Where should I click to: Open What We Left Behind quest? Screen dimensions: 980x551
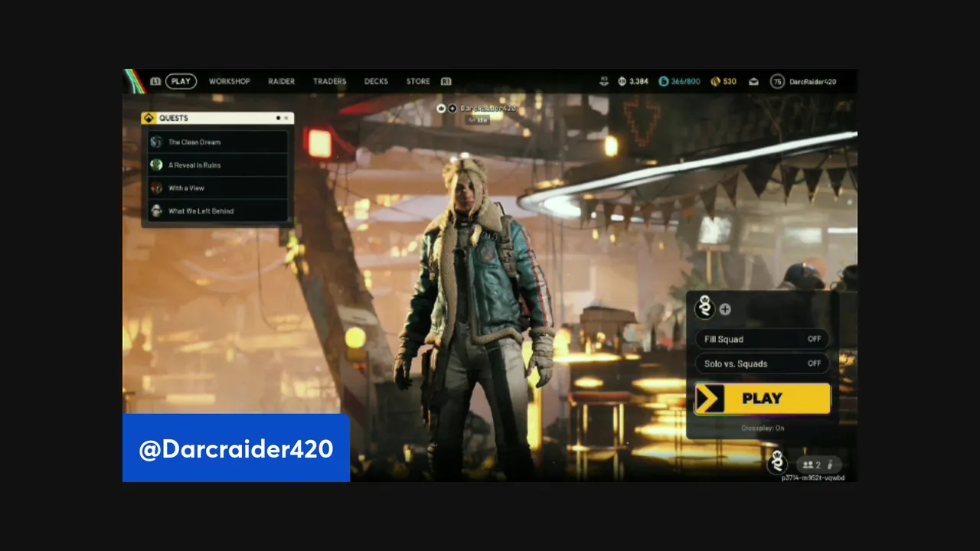pos(218,211)
